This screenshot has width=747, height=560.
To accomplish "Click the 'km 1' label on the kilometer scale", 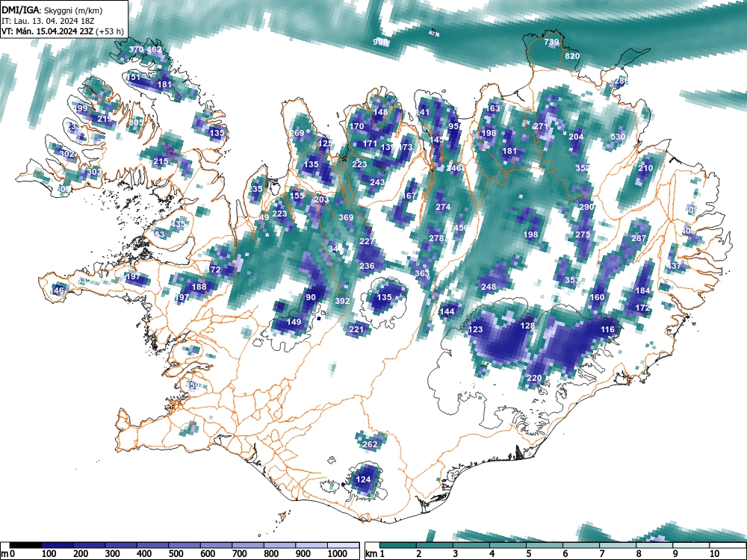I will pyautogui.click(x=376, y=554).
